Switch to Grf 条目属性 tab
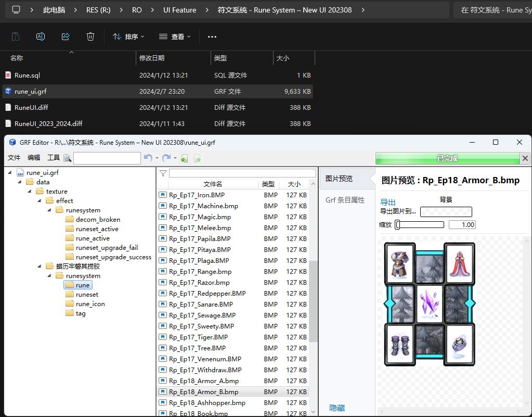Viewport: 532px width, 417px height. pyautogui.click(x=345, y=200)
